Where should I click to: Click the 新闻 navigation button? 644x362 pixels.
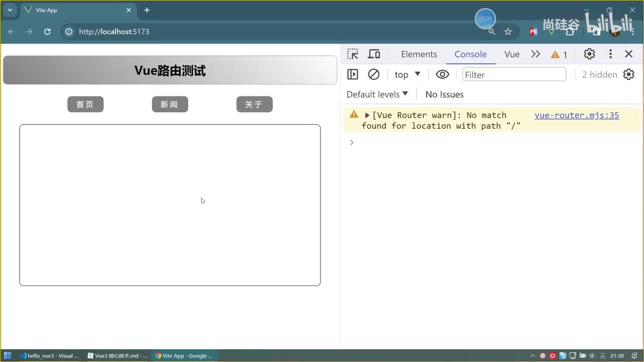(170, 104)
